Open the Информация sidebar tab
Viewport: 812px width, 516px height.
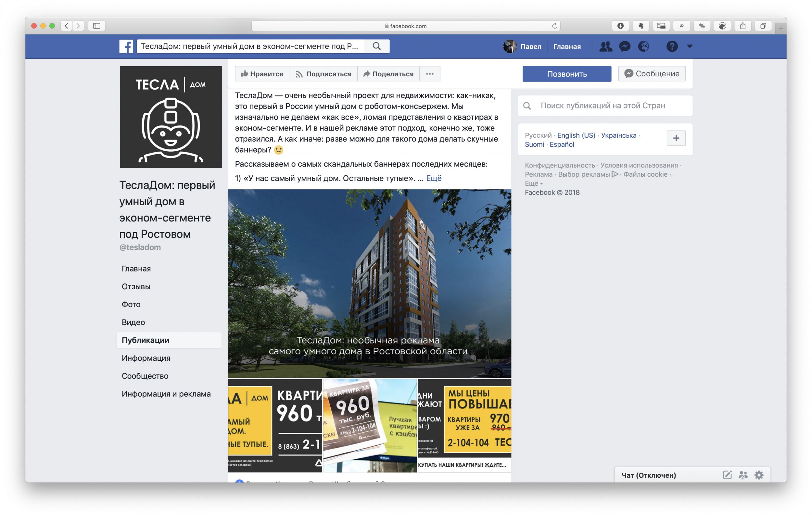(146, 358)
